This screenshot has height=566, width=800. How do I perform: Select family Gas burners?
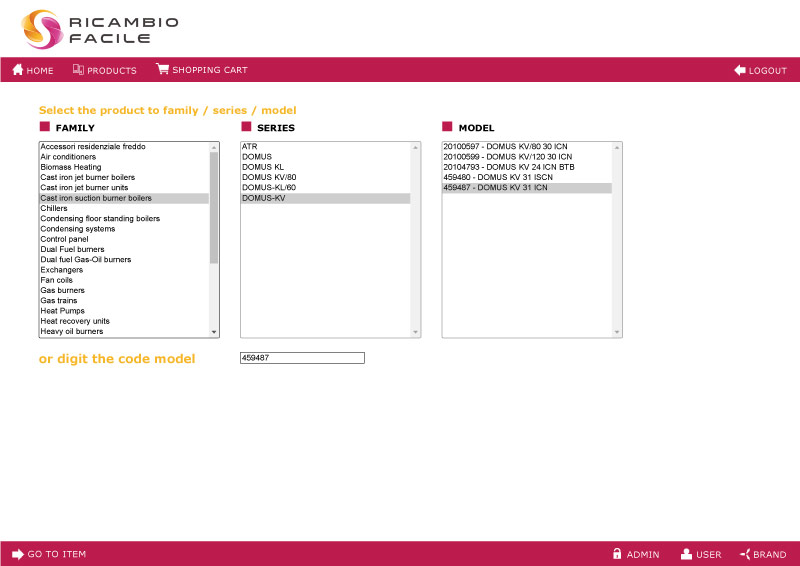tap(124, 290)
